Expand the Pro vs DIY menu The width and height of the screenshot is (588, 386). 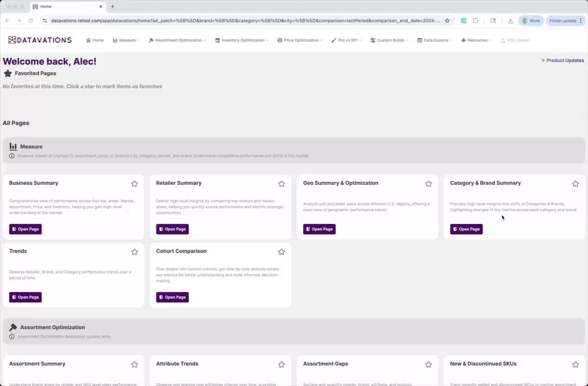(346, 40)
